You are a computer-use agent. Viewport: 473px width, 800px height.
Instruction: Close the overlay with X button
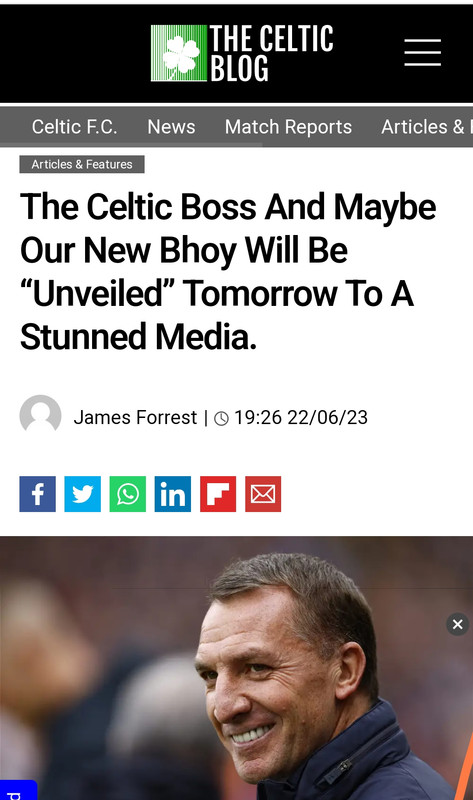tap(458, 624)
